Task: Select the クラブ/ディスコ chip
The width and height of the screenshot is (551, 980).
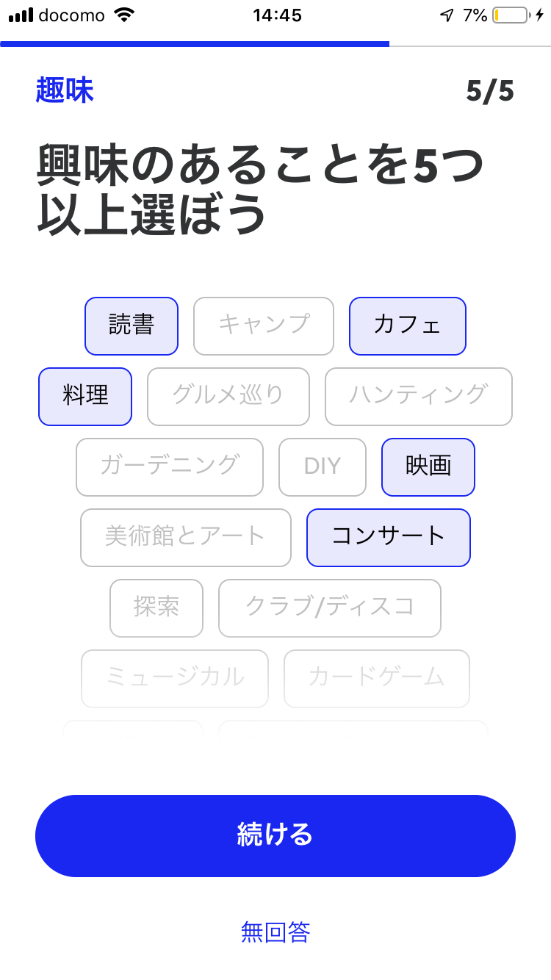Action: [x=329, y=608]
